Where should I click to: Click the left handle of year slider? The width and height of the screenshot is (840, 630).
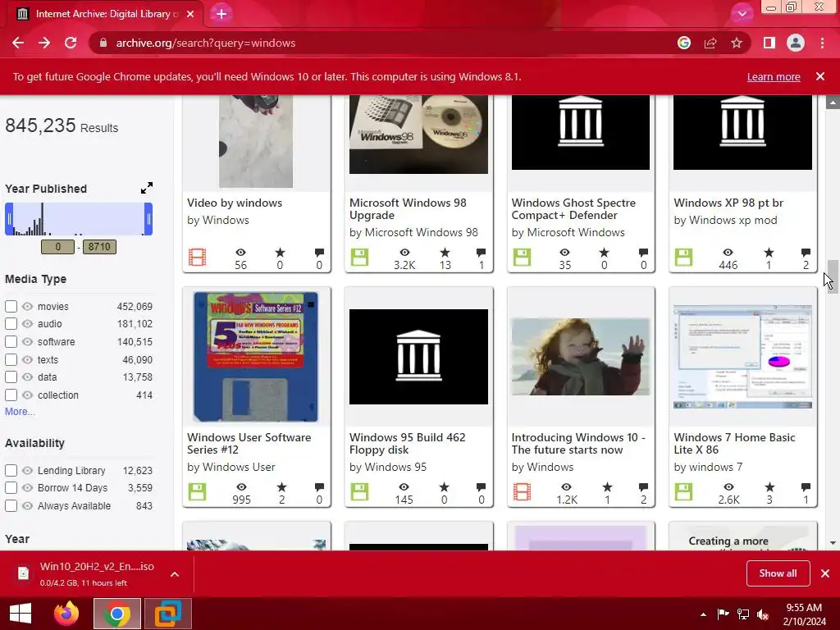coord(8,219)
